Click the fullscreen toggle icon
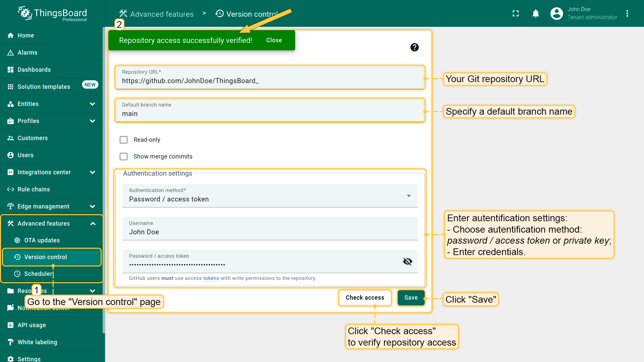The height and width of the screenshot is (362, 644). coord(516,13)
